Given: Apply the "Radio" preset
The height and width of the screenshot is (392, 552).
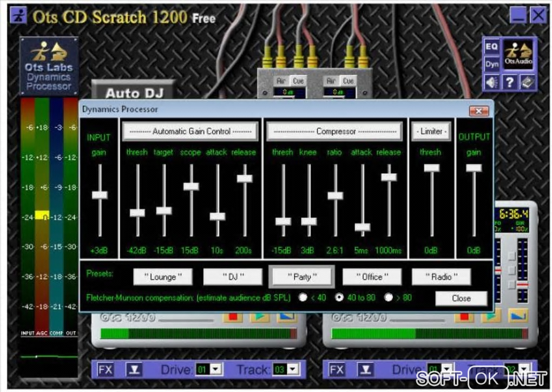Looking at the screenshot, I should 442,277.
